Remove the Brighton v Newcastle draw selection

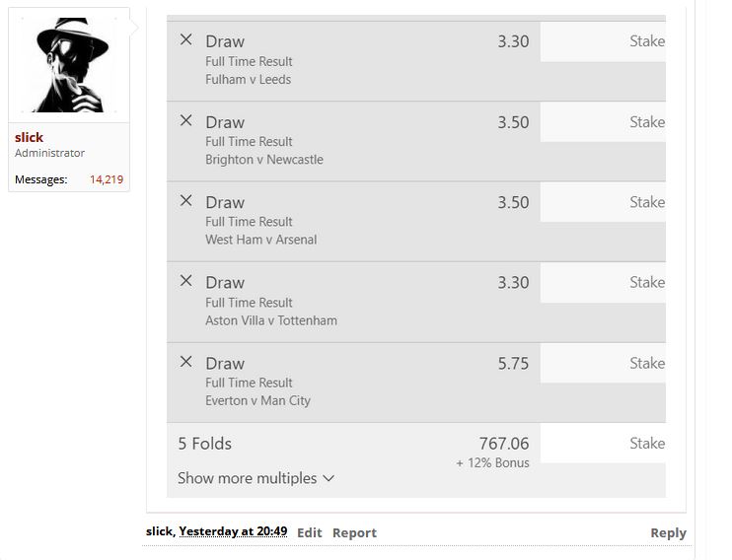(x=185, y=120)
